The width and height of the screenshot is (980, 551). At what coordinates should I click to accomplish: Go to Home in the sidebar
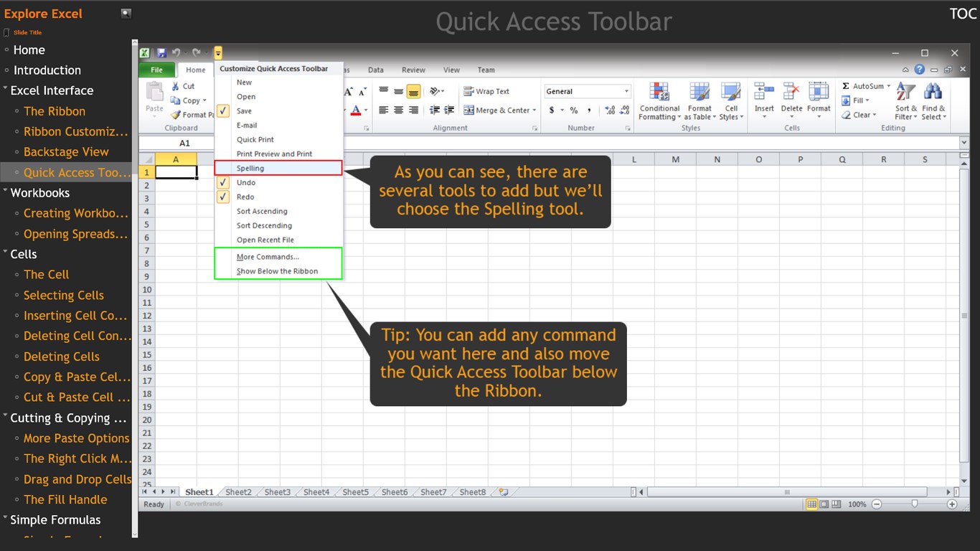click(x=29, y=50)
